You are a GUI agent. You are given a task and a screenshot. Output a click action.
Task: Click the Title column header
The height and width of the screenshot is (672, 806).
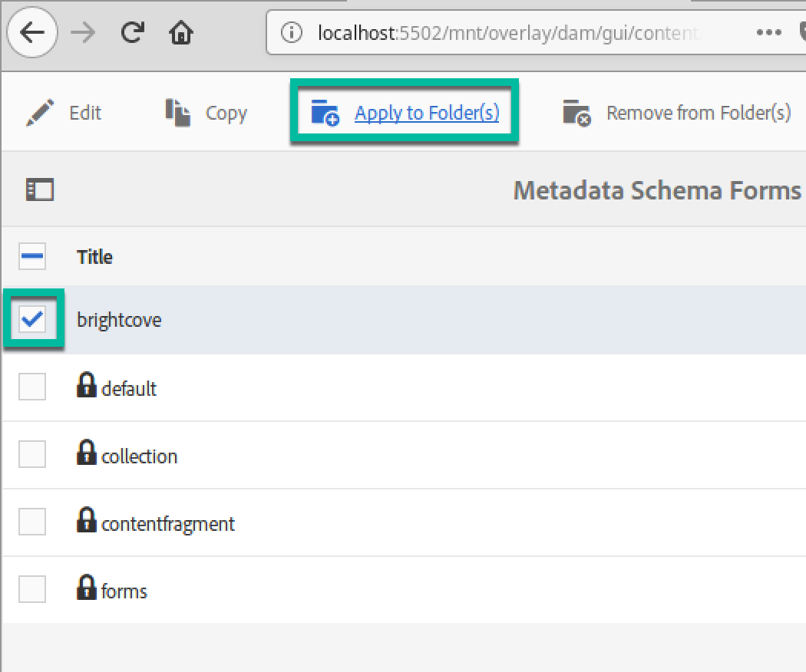point(94,257)
